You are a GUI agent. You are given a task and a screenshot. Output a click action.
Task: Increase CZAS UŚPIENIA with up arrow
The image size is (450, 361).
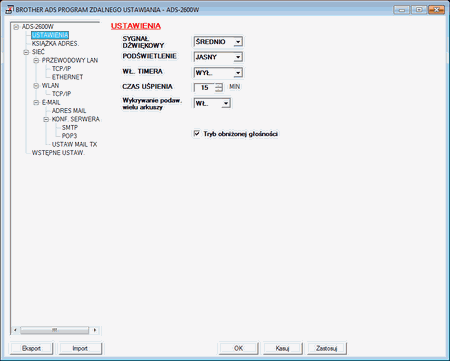[x=219, y=85]
